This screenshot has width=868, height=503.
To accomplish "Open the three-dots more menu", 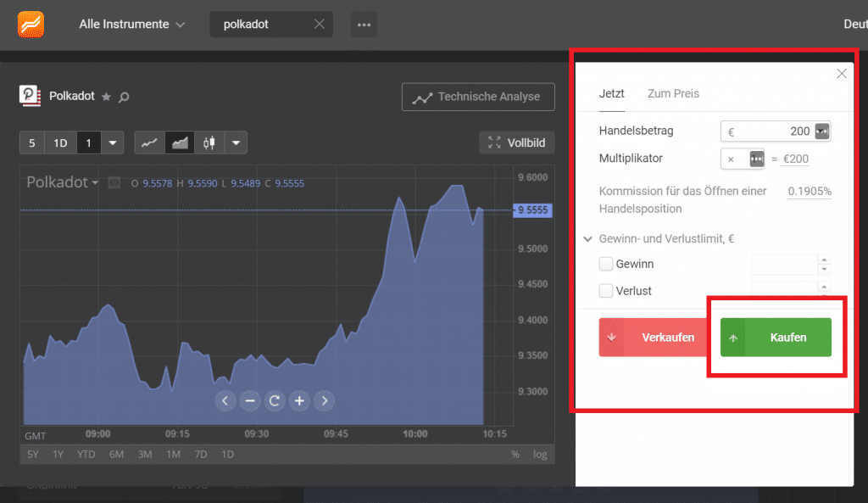I will [364, 25].
